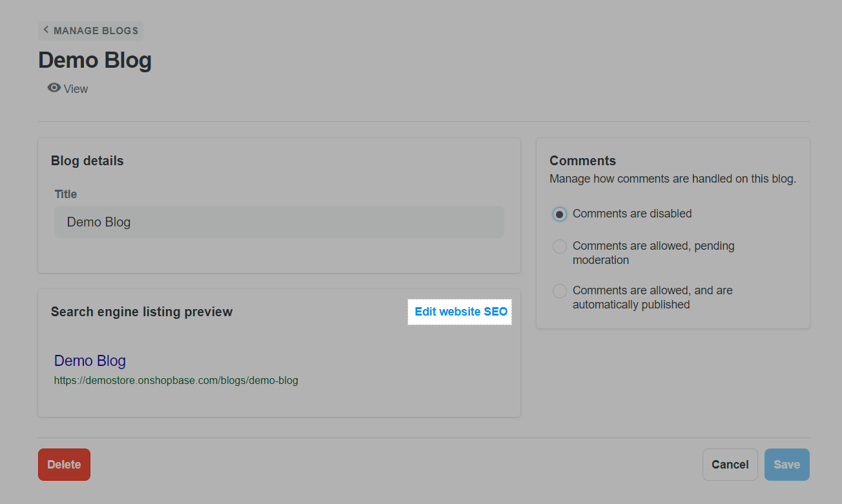
Task: Click the comments description text
Action: [673, 179]
